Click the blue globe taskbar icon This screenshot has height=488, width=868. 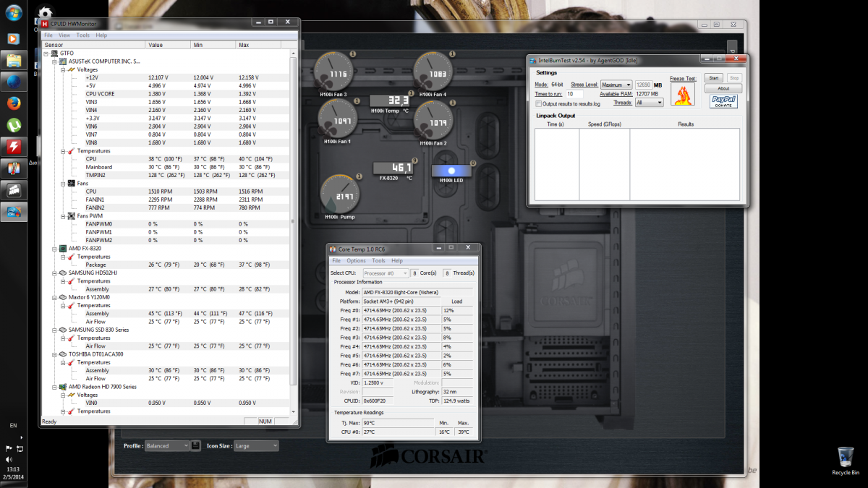pos(14,81)
